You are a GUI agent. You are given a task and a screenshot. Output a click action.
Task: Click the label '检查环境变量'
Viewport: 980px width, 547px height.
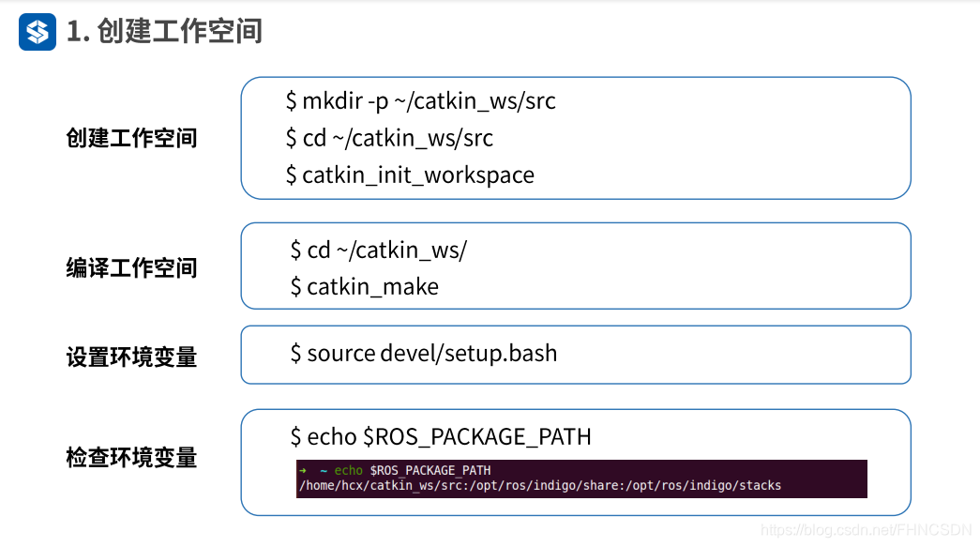[x=131, y=458]
